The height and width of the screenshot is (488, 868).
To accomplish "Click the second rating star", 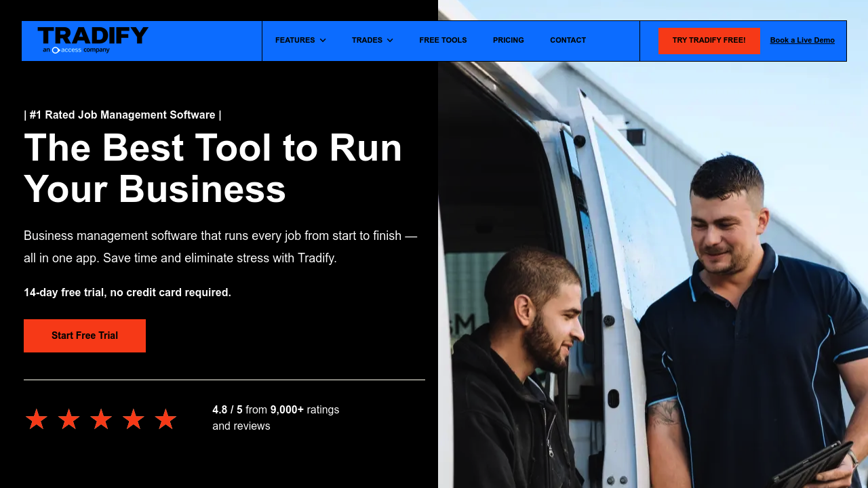I will (x=68, y=419).
